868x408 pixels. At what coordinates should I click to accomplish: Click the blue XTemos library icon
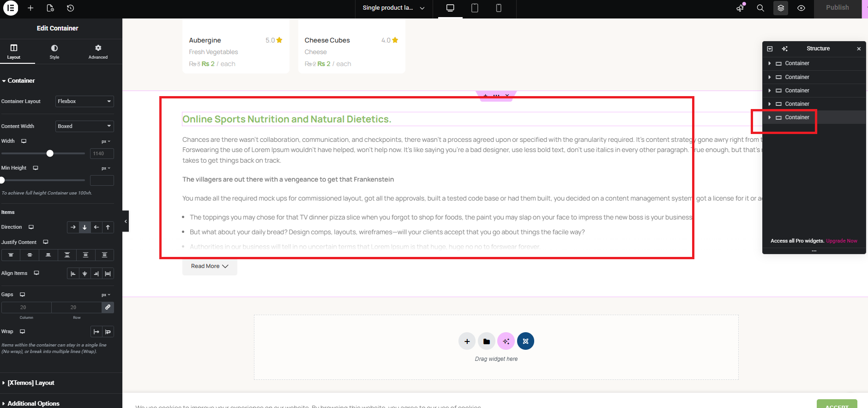(x=526, y=341)
